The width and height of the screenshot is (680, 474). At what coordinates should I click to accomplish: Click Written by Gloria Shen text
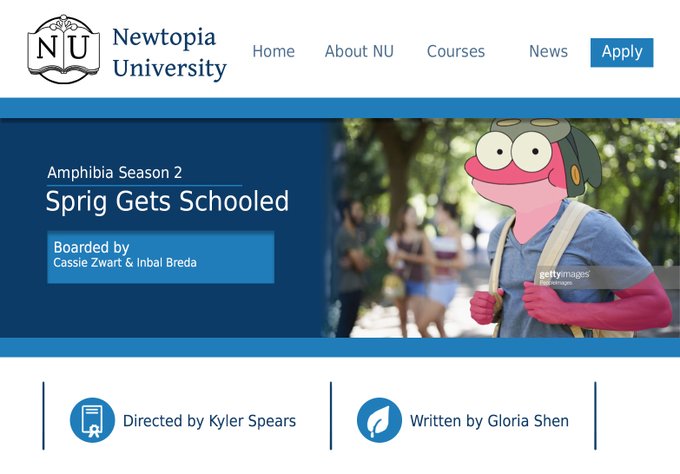[489, 421]
